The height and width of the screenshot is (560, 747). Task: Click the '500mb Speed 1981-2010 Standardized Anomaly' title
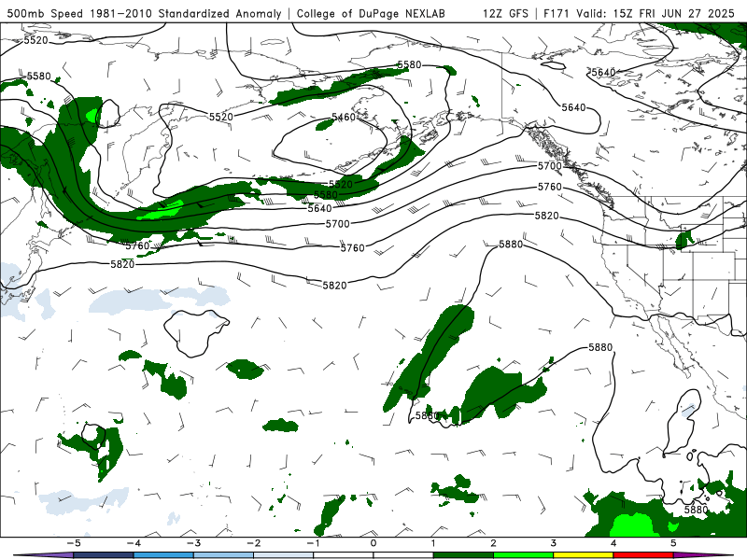(144, 13)
